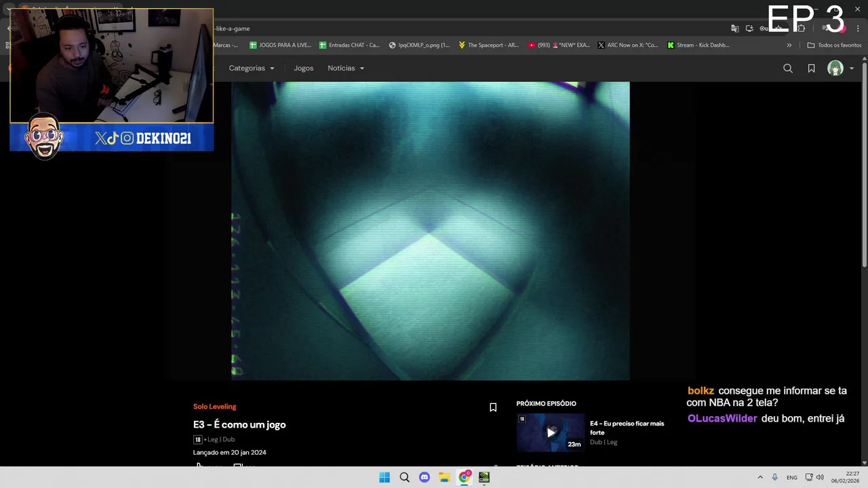Click the episode video player
Viewport: 868px width, 488px height.
coord(431,231)
